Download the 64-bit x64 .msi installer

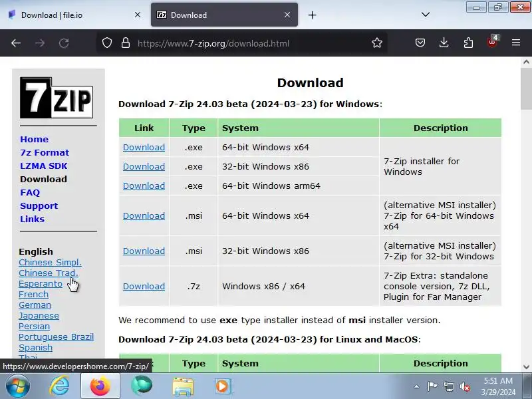[x=144, y=215]
